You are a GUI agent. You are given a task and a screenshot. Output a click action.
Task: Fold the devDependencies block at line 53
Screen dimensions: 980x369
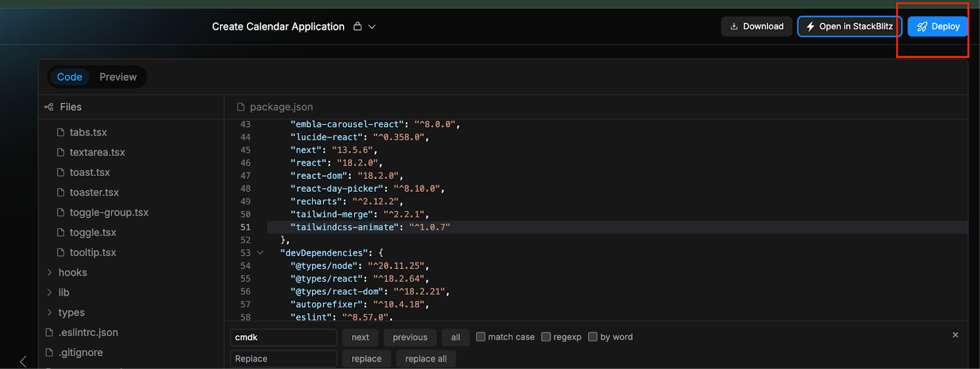[260, 253]
